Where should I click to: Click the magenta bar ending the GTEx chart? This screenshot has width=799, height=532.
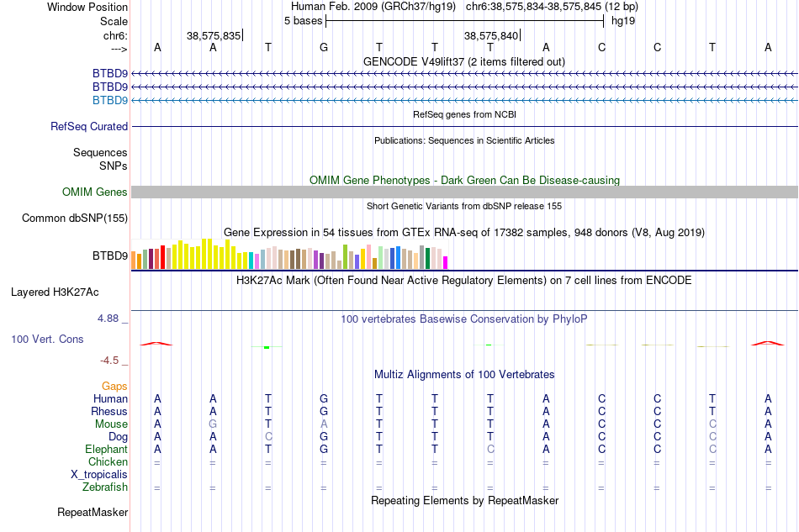click(445, 263)
